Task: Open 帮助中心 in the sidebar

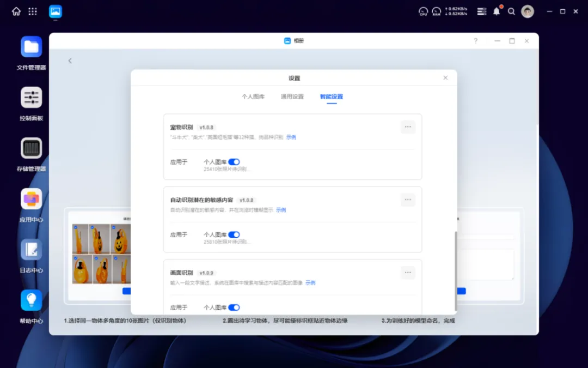Action: pyautogui.click(x=31, y=300)
